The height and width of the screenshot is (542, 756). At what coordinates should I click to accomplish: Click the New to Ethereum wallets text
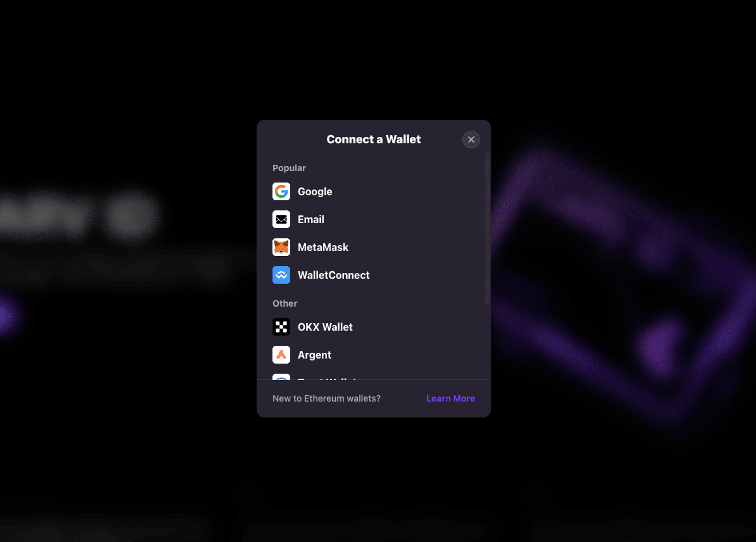[x=326, y=398]
